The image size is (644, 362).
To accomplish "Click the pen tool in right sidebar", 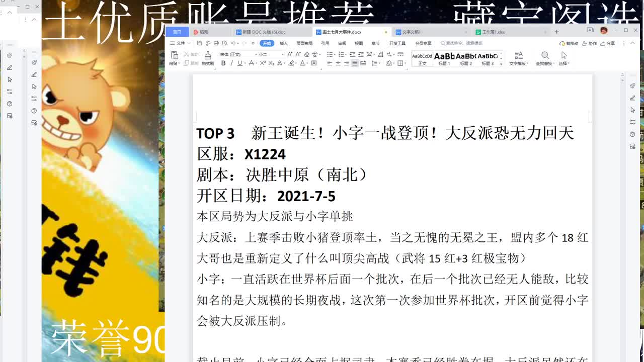I will 633,98.
